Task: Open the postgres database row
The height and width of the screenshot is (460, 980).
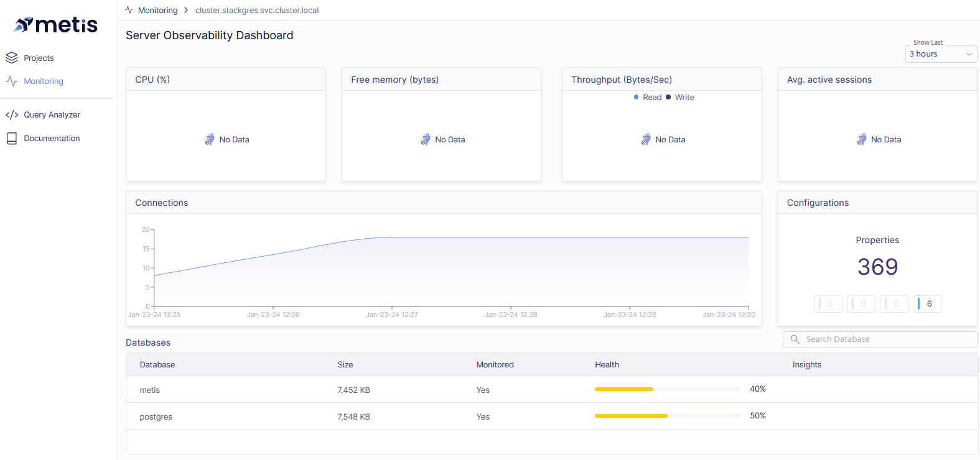Action: tap(156, 417)
